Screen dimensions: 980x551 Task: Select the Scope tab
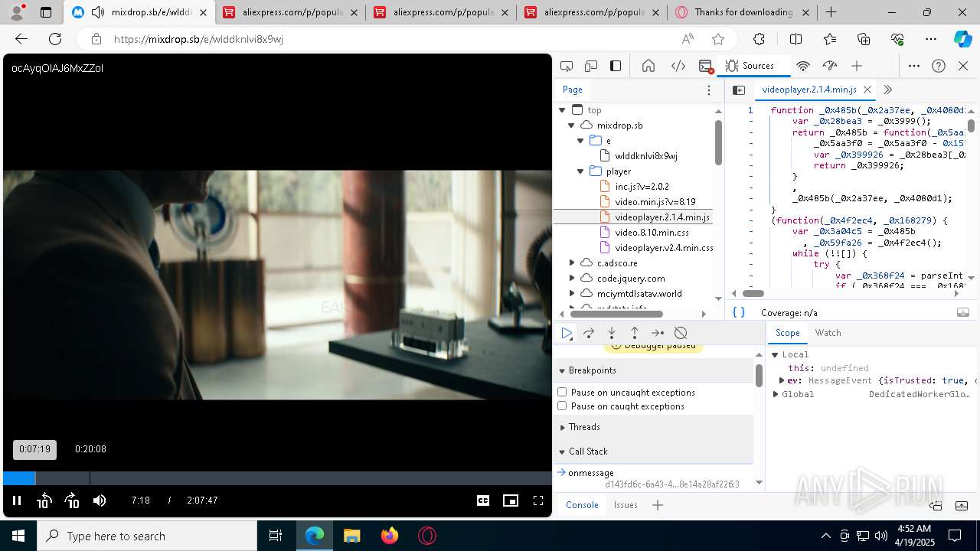tap(787, 333)
